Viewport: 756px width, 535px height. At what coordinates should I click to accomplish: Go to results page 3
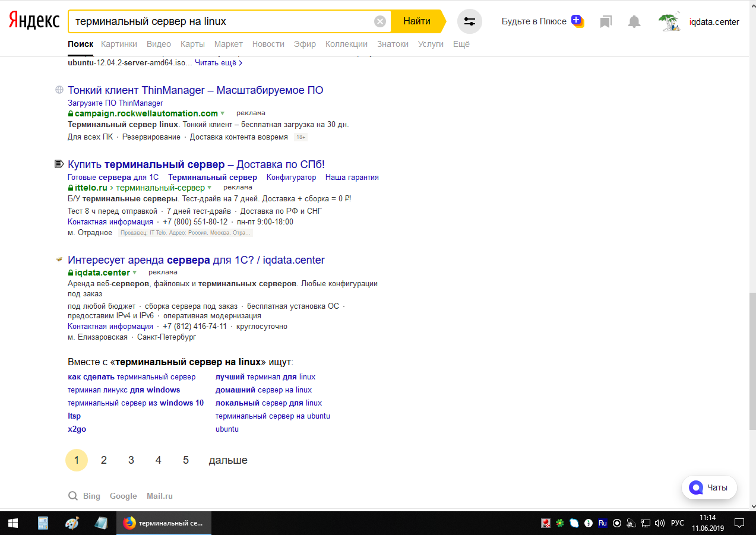[131, 460]
